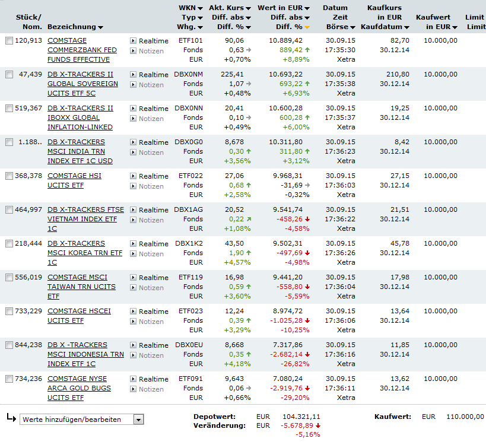Click Realtime arrow icon for MSCI TAIWAN TRN
Screen dimensions: 486x448
coord(133,277)
